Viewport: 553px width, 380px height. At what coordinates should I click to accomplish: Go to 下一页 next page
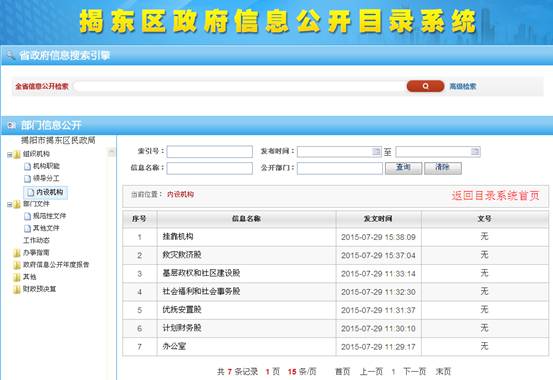pyautogui.click(x=414, y=372)
